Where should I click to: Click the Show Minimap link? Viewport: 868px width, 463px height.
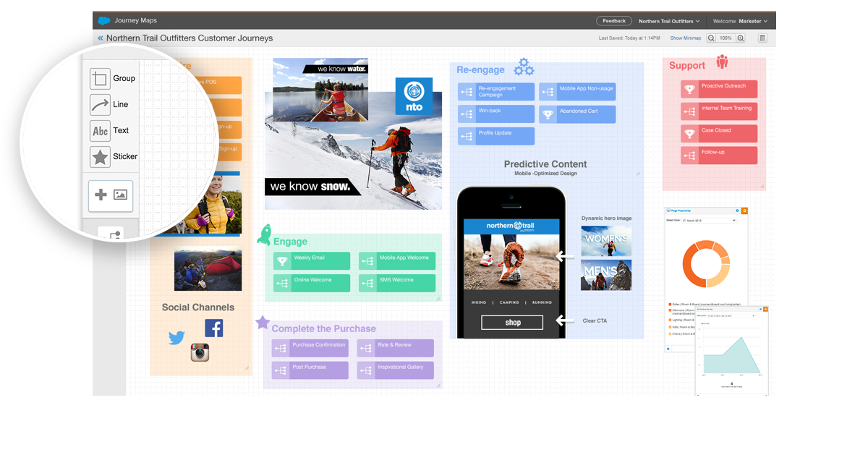(x=685, y=38)
